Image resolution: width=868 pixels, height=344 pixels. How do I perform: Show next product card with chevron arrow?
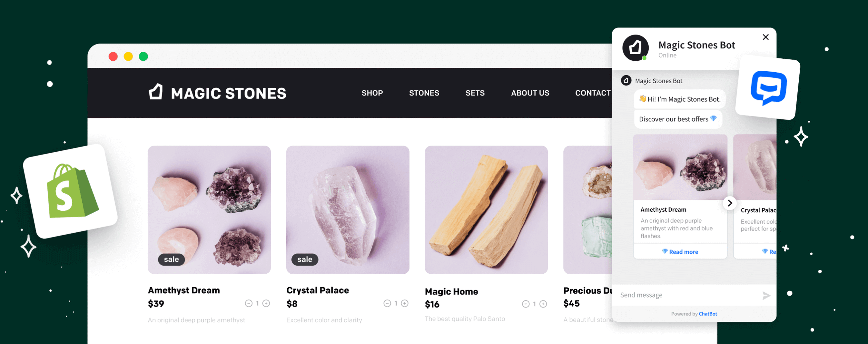(729, 203)
